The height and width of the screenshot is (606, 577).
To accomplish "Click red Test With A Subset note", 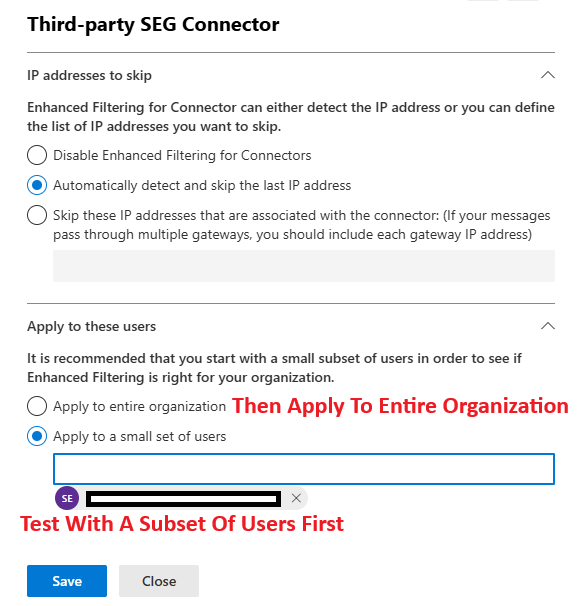I will pyautogui.click(x=182, y=524).
